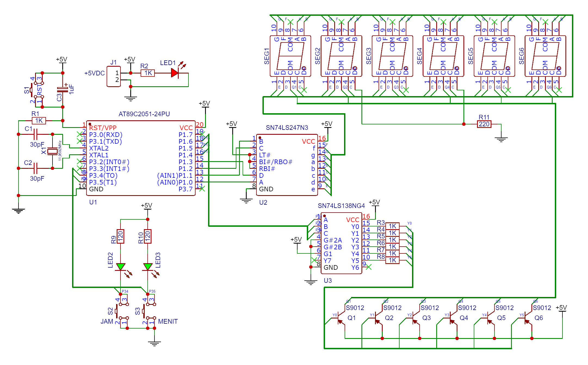Select the R9 120 ohm resistor
This screenshot has width=588, height=365.
coord(120,236)
